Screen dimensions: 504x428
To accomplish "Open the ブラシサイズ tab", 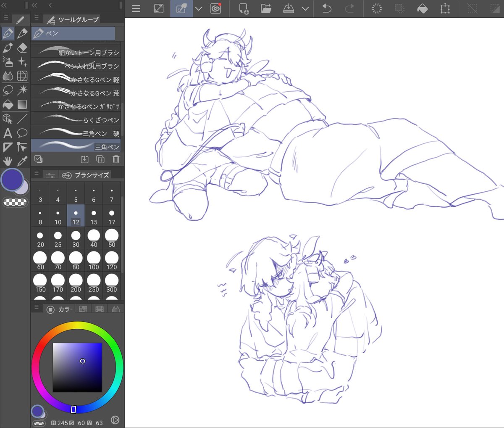I will coord(85,175).
